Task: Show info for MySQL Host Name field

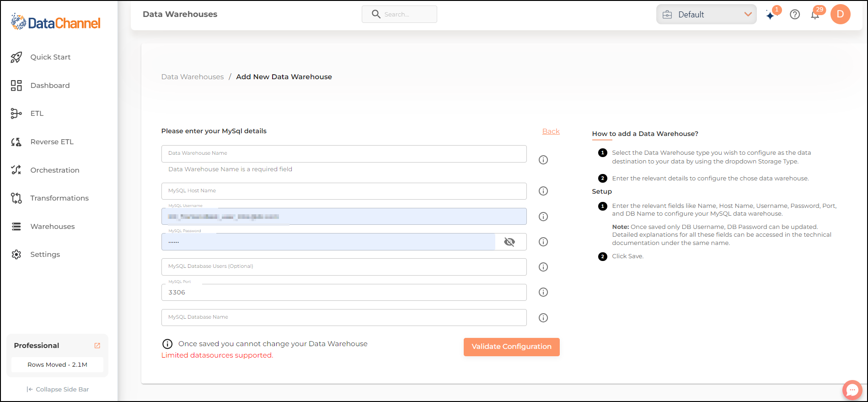Action: click(543, 191)
